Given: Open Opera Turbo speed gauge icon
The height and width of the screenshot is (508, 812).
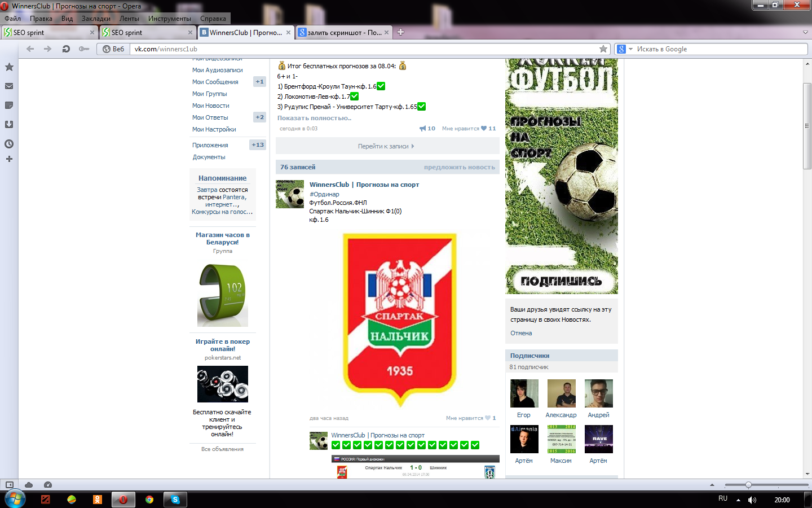Looking at the screenshot, I should pyautogui.click(x=48, y=485).
